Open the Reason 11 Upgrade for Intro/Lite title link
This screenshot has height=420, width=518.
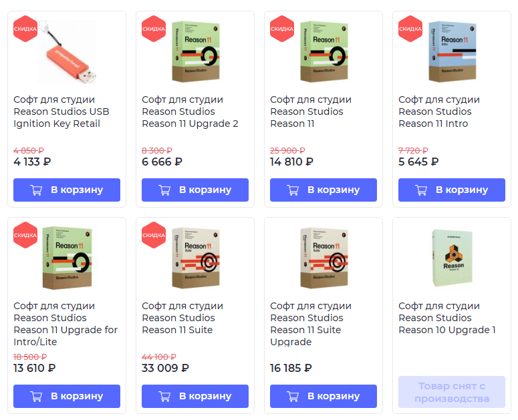(x=66, y=324)
